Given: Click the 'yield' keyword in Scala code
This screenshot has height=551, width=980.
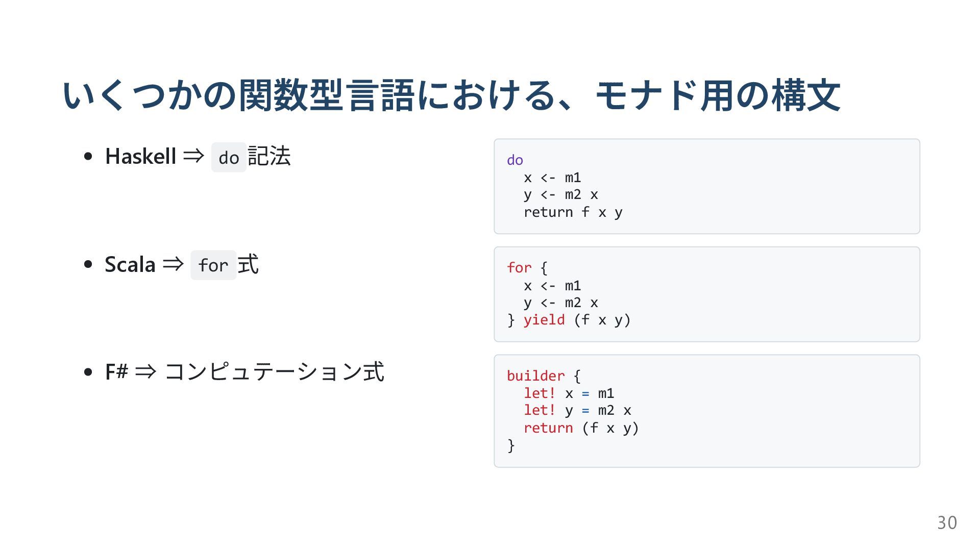Looking at the screenshot, I should click(544, 320).
